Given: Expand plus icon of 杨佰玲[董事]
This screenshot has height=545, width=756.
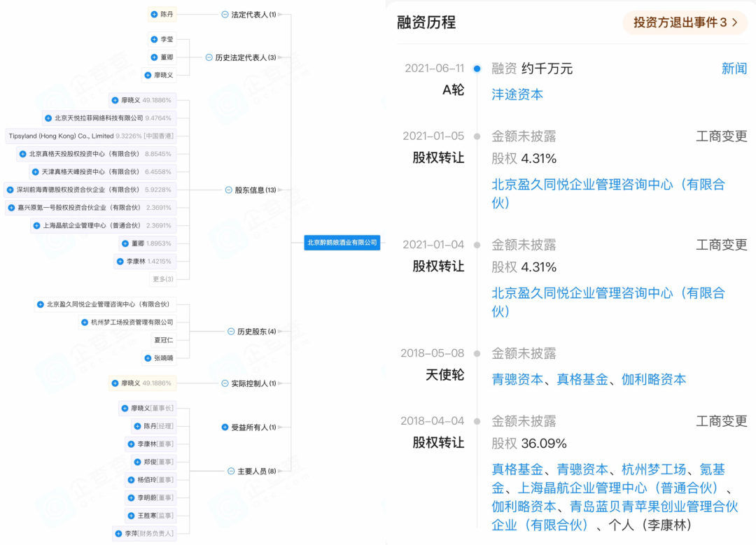Looking at the screenshot, I should [131, 480].
